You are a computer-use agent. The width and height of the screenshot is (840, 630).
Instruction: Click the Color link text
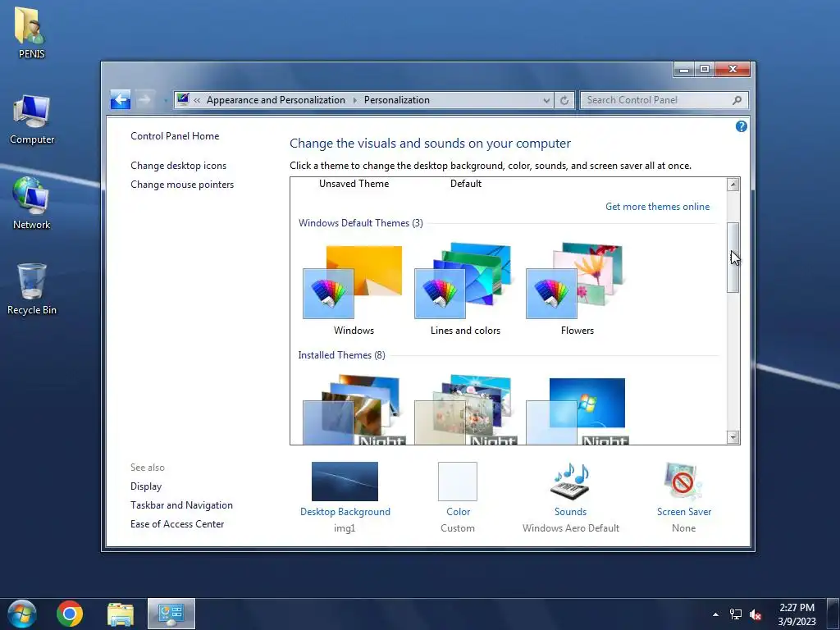pyautogui.click(x=458, y=512)
